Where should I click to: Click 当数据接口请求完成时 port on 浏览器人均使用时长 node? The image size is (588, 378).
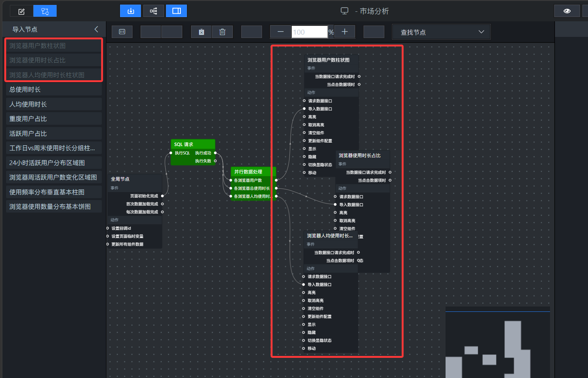tap(358, 253)
